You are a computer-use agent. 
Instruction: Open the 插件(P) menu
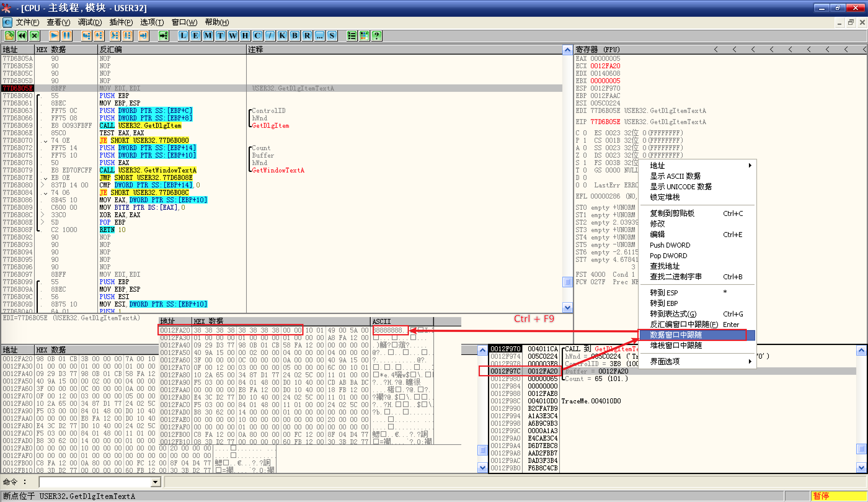click(x=121, y=22)
